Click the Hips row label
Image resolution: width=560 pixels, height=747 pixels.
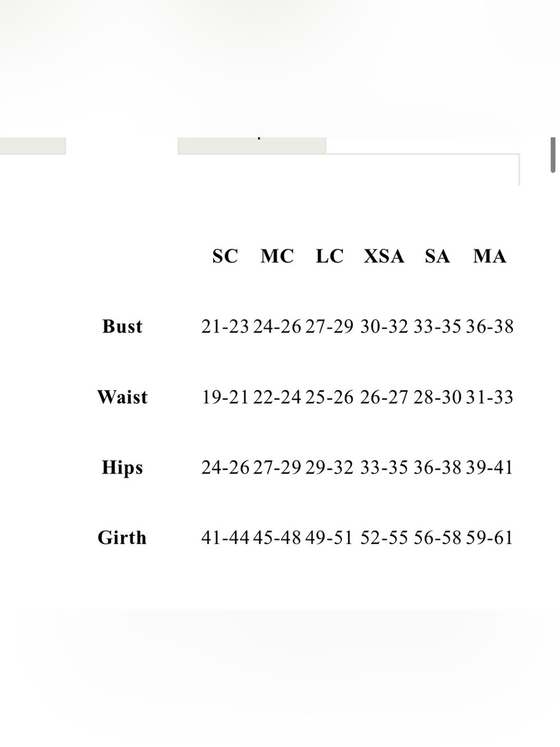[x=122, y=467]
